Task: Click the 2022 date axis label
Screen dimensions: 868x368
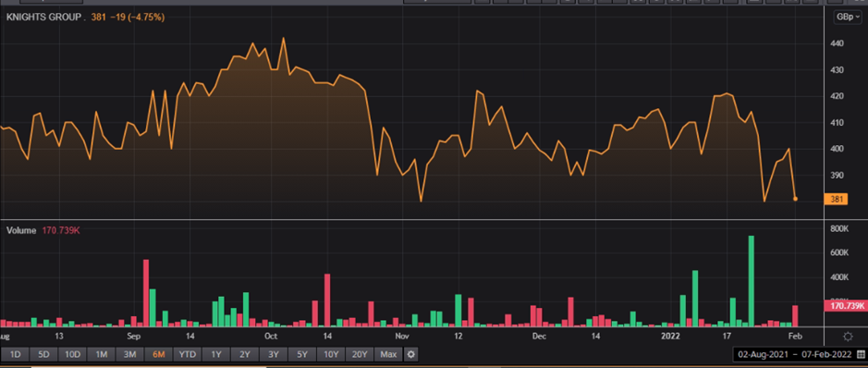Action: 671,336
